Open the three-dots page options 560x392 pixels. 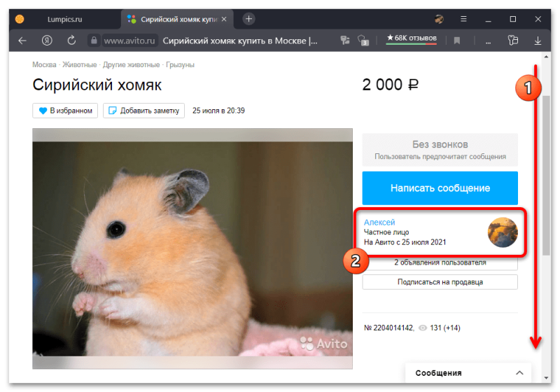pos(488,42)
